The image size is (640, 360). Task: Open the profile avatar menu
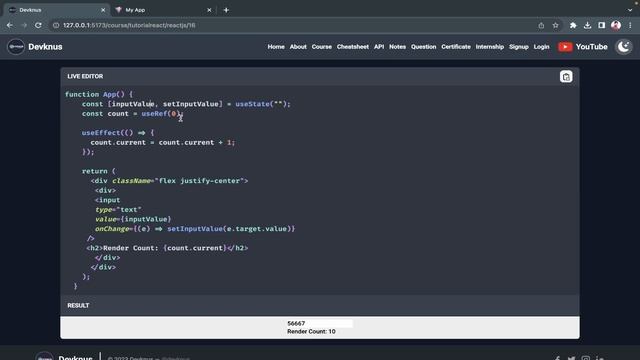coord(616,25)
